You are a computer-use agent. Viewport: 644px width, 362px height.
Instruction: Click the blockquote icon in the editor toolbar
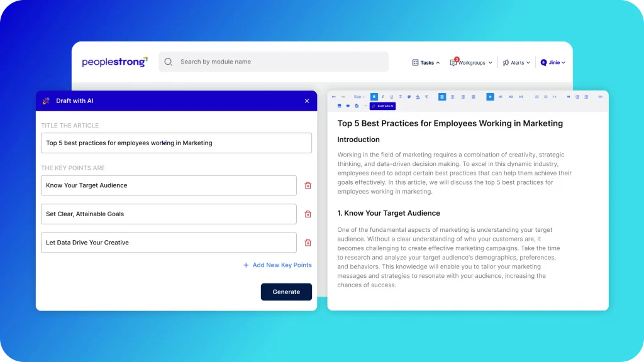point(569,97)
